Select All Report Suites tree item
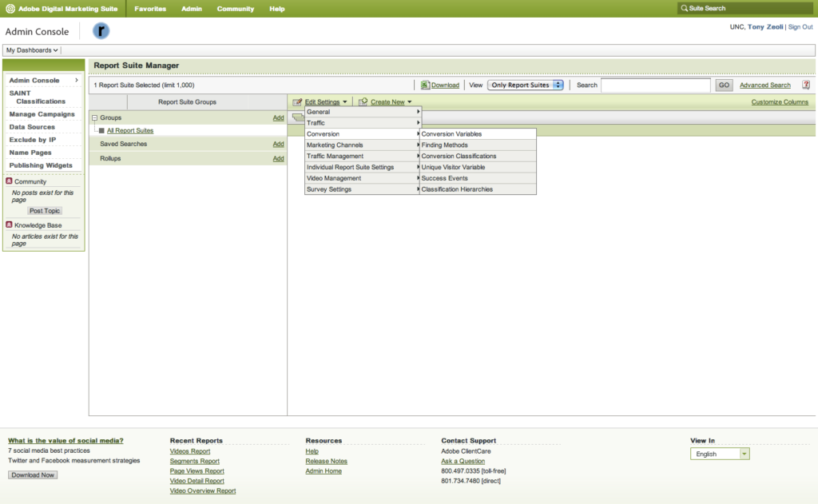The width and height of the screenshot is (818, 504). coord(130,130)
